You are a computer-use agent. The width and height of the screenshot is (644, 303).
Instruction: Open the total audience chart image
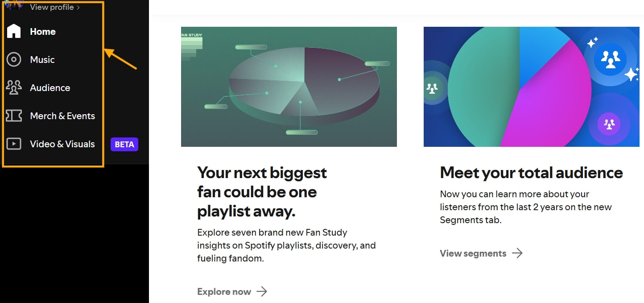tap(531, 87)
